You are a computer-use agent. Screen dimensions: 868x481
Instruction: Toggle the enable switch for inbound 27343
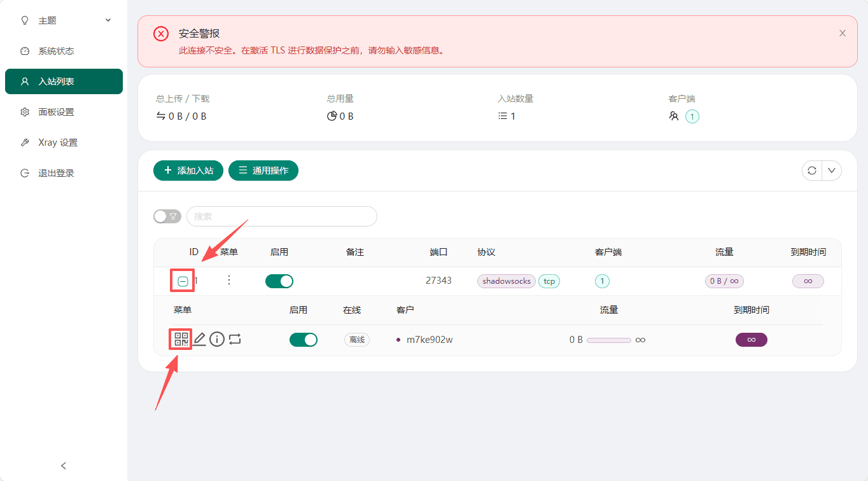point(279,281)
